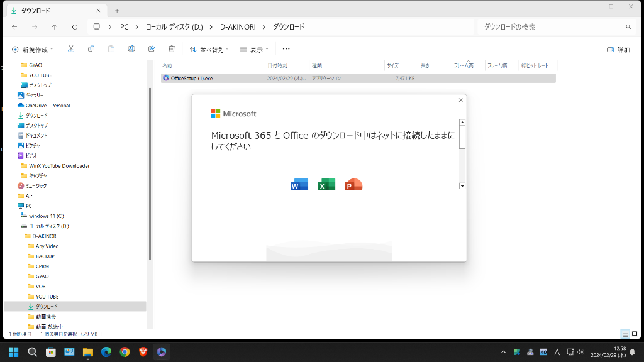Click the Copy icon in toolbar
Viewport: 644px width, 362px height.
(x=91, y=49)
